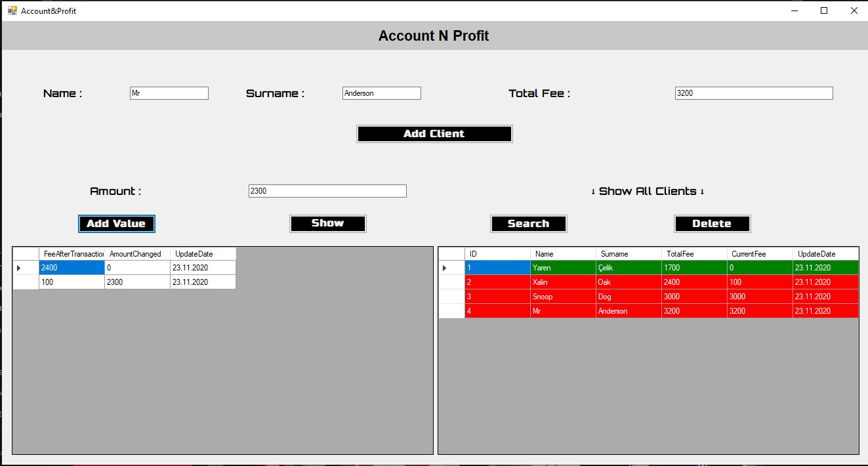Select Mr cell in clients grid
The height and width of the screenshot is (466, 868).
click(563, 311)
